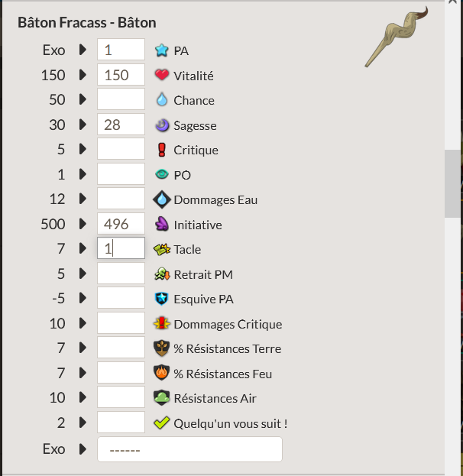
Task: Click the water drop Chance icon
Action: [160, 100]
